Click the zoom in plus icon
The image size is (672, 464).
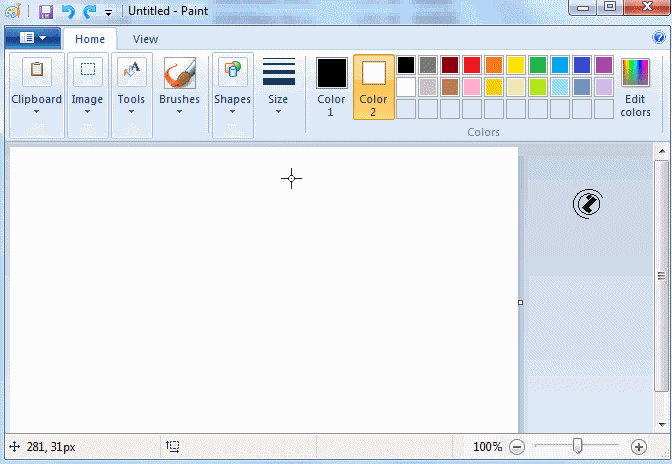(x=639, y=447)
